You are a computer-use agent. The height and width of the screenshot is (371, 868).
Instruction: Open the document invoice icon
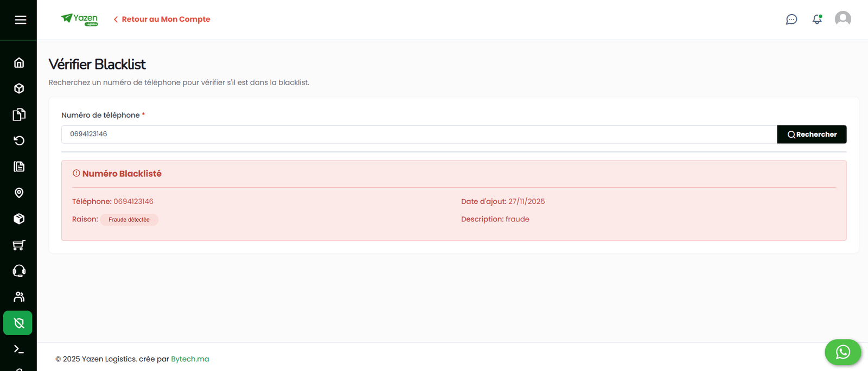[19, 167]
